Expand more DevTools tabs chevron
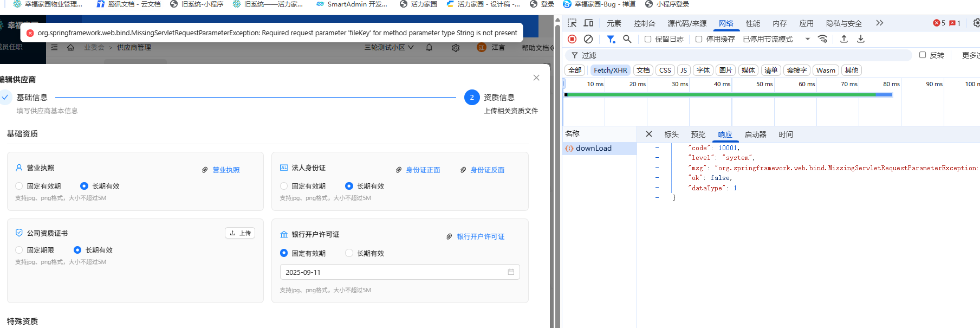Screen dimensions: 980x328 pos(879,23)
